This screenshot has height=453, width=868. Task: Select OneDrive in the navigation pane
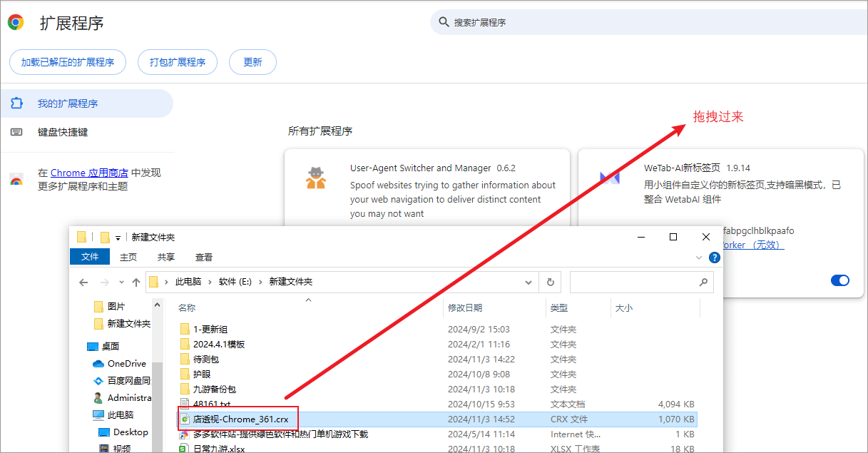point(119,363)
